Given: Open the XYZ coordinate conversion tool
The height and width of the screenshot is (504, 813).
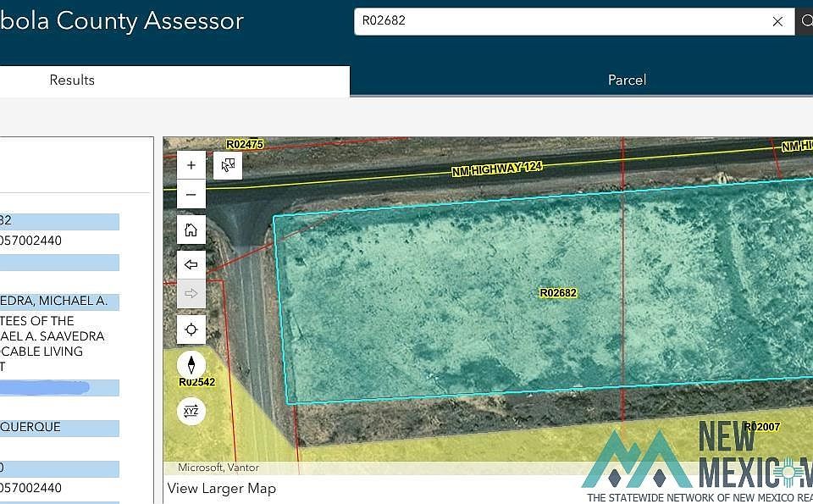Looking at the screenshot, I should tap(191, 411).
